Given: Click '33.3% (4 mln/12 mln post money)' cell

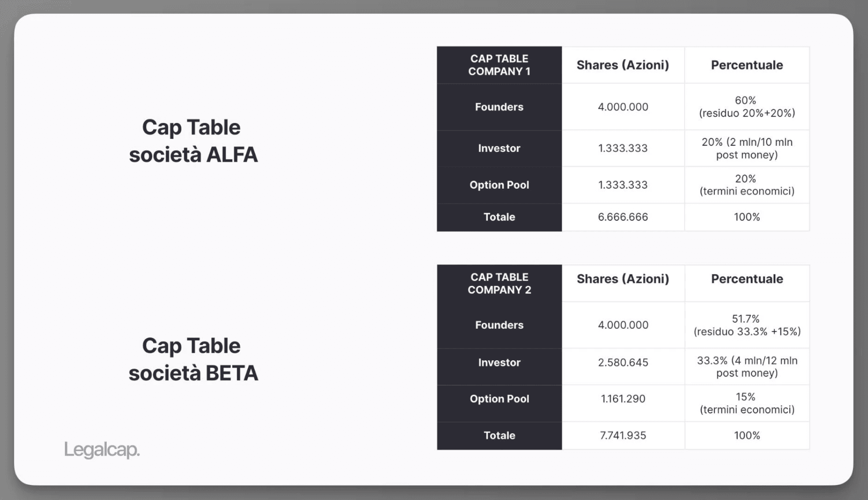Looking at the screenshot, I should (746, 366).
